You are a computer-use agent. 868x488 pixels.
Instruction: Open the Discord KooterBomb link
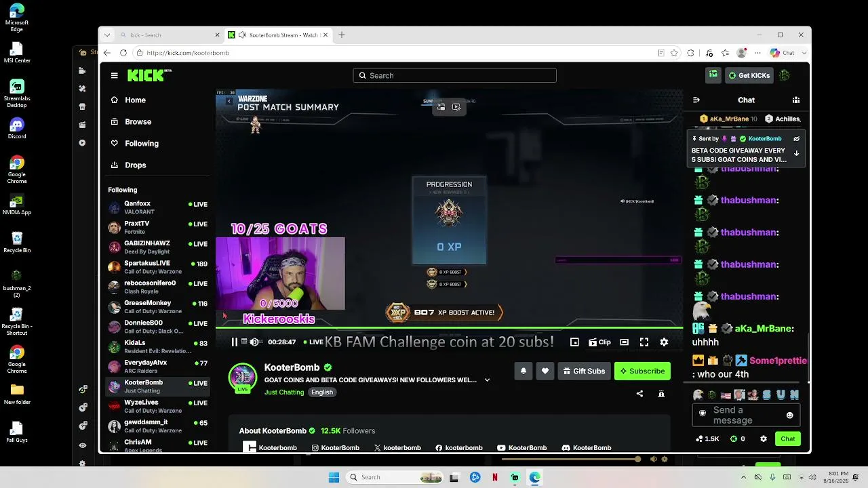[x=587, y=448]
